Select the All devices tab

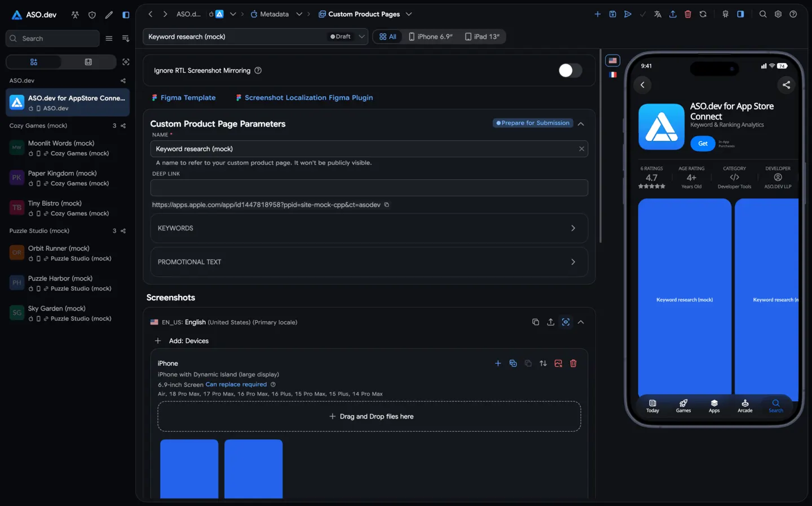tap(387, 37)
